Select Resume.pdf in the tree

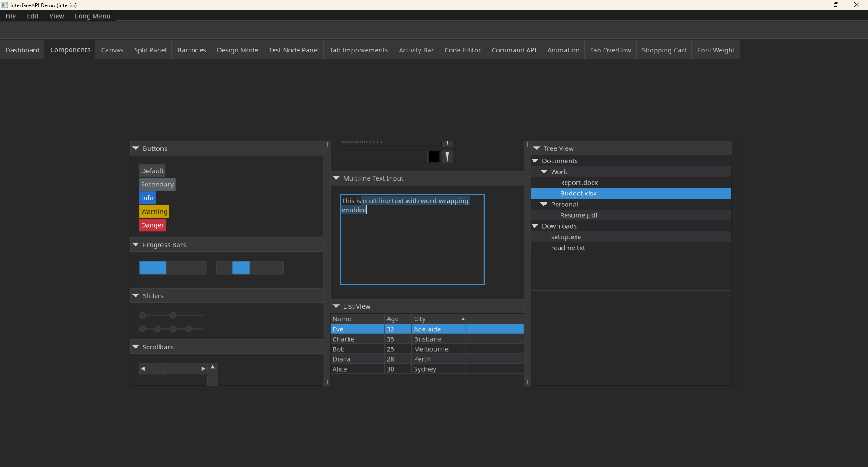pyautogui.click(x=579, y=215)
